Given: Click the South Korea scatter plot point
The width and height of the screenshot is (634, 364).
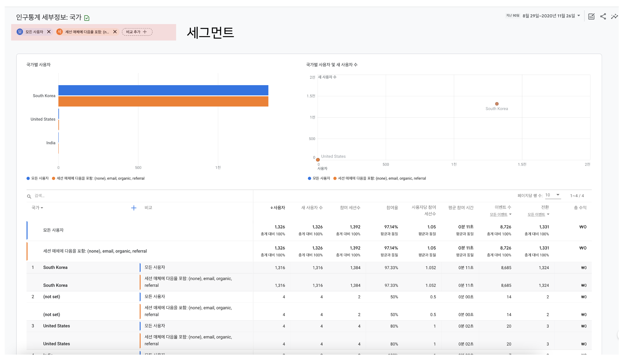Looking at the screenshot, I should pos(497,104).
